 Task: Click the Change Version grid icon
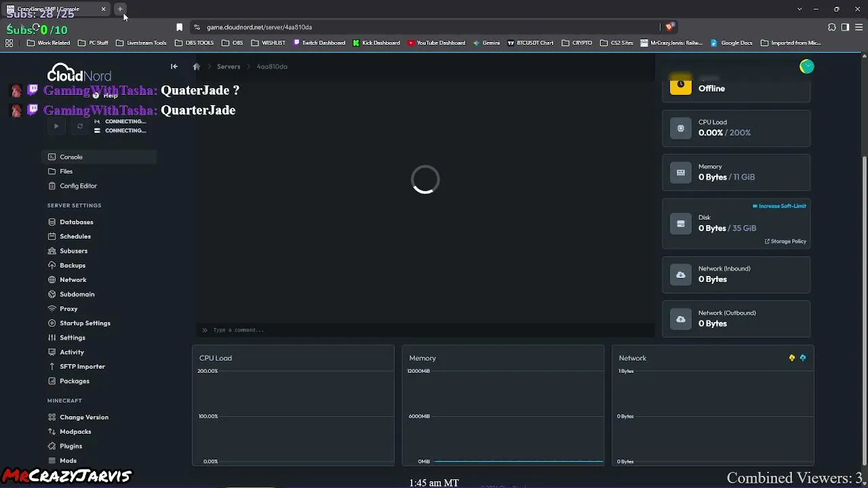(x=52, y=418)
